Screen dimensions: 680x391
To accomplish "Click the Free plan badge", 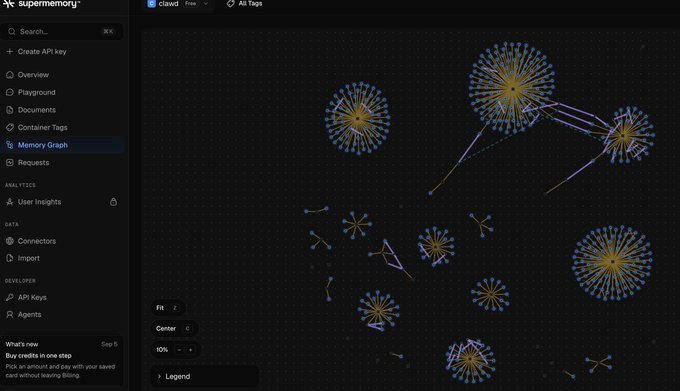I will click(190, 3).
